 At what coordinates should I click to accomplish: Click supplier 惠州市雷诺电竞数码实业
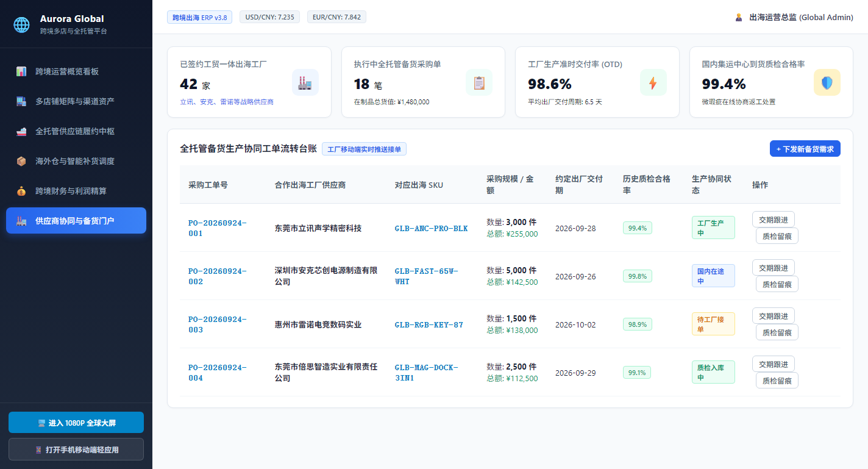(x=318, y=324)
